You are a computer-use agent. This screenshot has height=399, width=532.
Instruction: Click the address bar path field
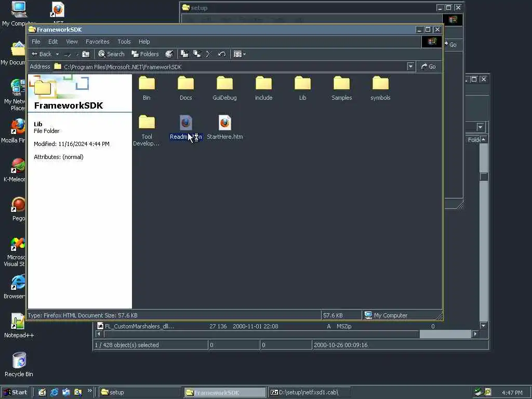pyautogui.click(x=230, y=67)
